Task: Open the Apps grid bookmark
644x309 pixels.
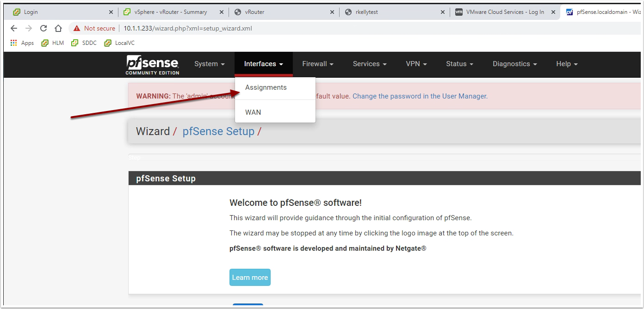Action: pos(22,43)
